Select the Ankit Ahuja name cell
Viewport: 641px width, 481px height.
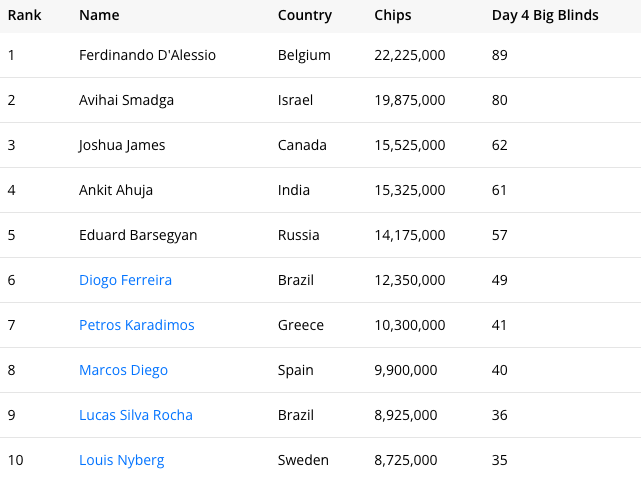(x=116, y=190)
